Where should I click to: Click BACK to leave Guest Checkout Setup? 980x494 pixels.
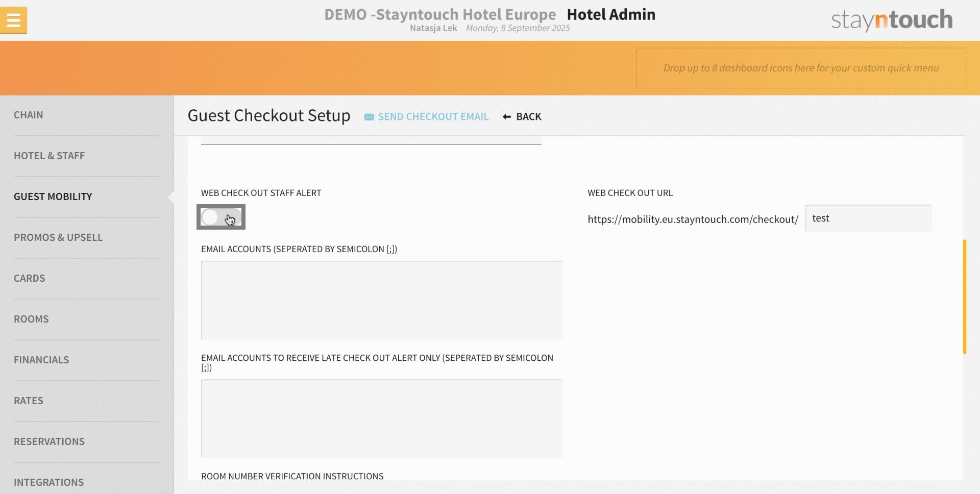pos(529,116)
